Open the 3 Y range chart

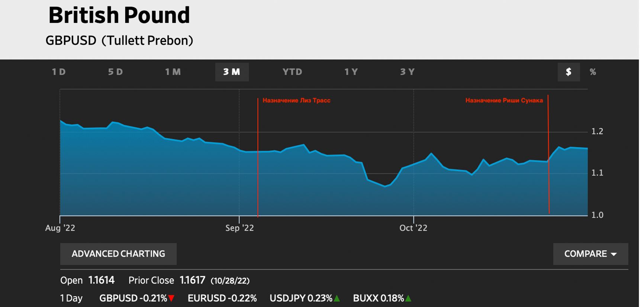coord(407,72)
